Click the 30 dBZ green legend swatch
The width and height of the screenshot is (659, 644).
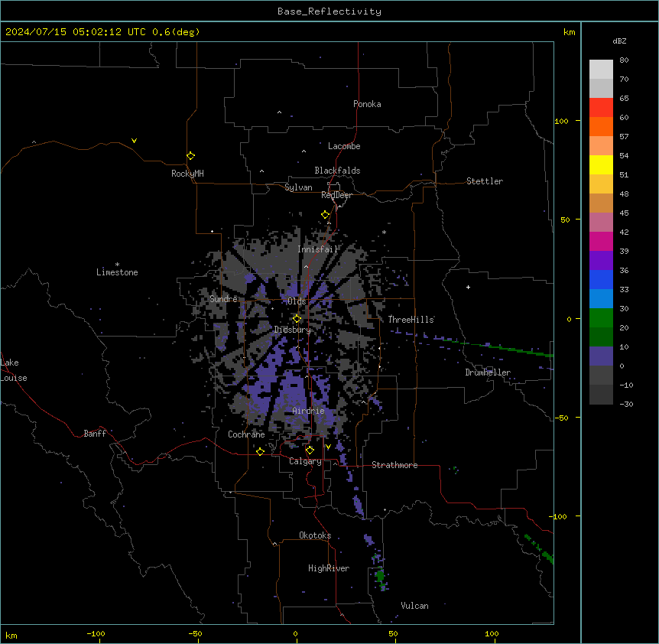tap(601, 318)
